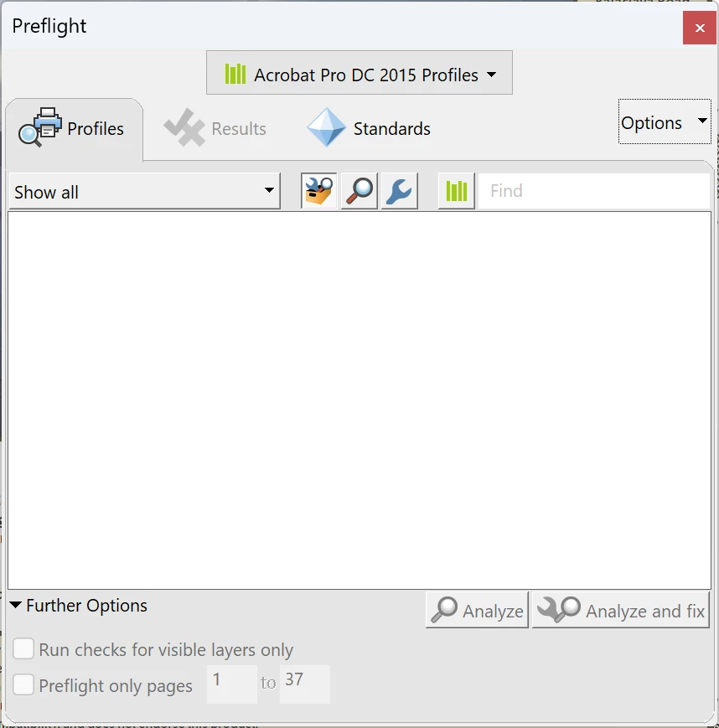The image size is (719, 728).
Task: Switch to the Standards tab
Action: [369, 128]
